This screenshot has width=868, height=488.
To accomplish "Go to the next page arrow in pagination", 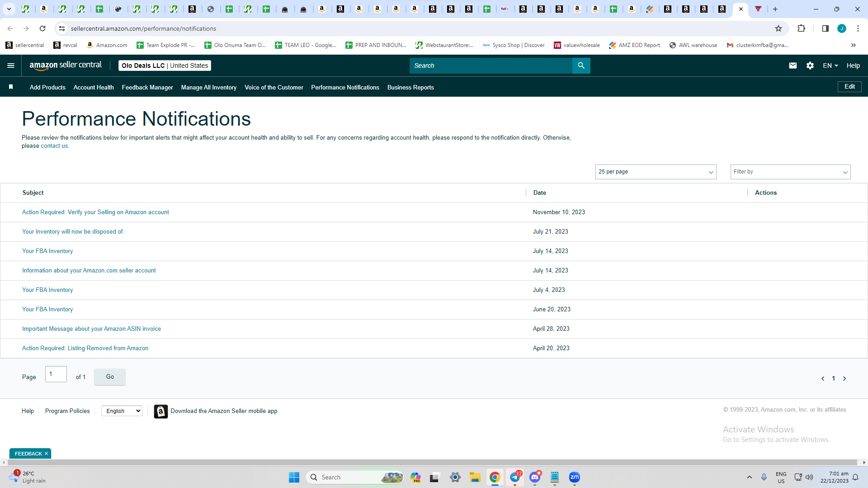I will [844, 379].
